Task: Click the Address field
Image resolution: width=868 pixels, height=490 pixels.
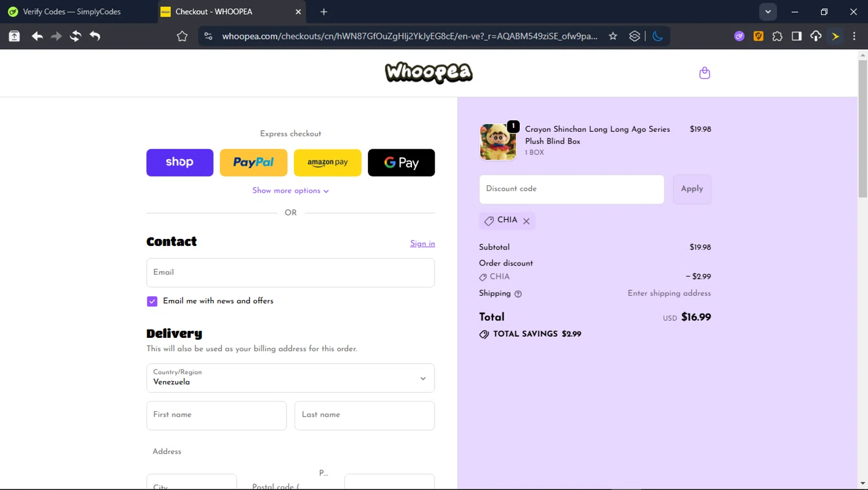Action: [x=290, y=452]
